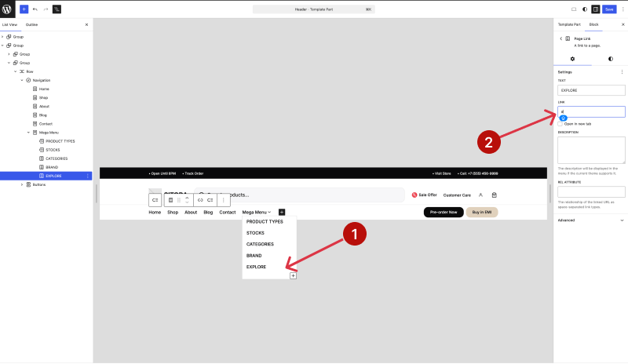Click the Description text area
Image resolution: width=628 pixels, height=364 pixels.
click(x=591, y=150)
